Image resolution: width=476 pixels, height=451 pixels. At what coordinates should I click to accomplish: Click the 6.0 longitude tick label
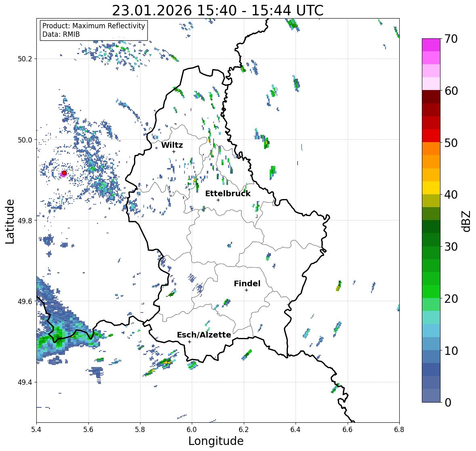(192, 429)
